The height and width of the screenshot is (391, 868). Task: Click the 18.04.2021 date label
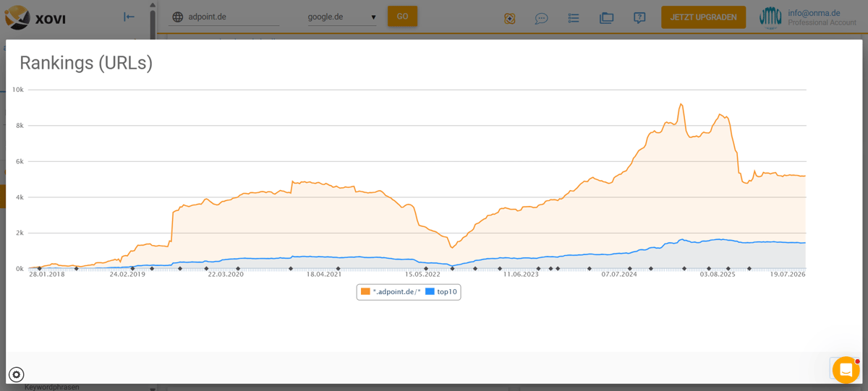(324, 275)
